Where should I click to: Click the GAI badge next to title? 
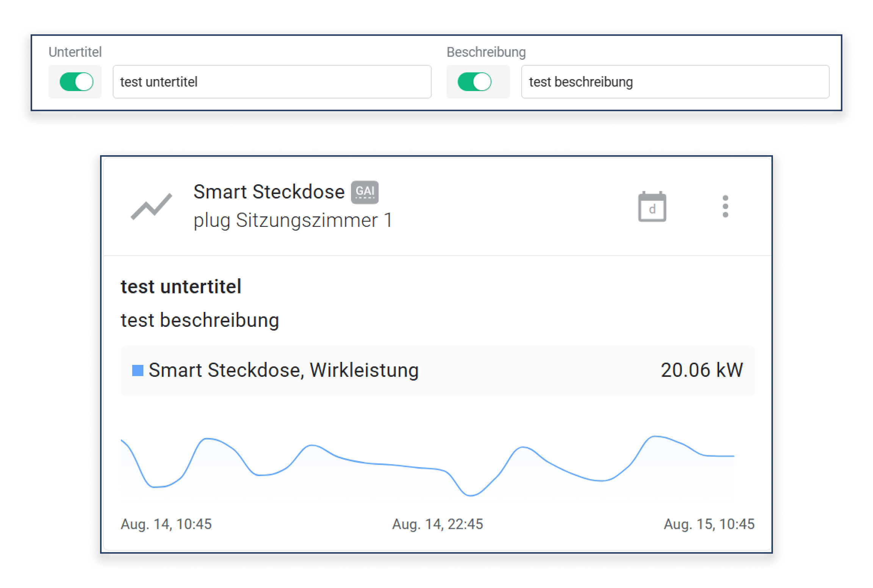364,192
